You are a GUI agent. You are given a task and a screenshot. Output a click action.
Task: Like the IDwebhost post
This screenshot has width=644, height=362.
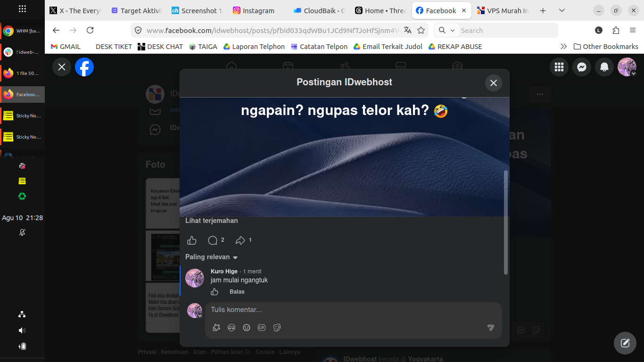click(x=192, y=240)
